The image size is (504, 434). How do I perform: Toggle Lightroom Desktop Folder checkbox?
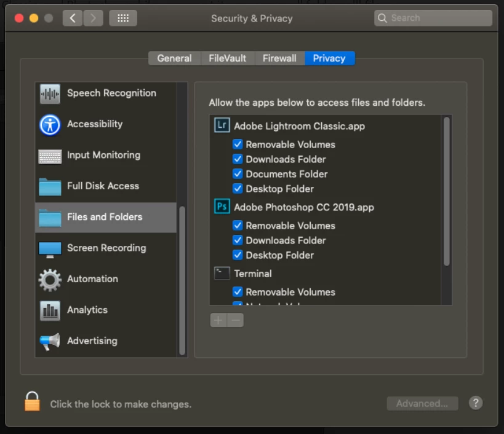tap(238, 189)
